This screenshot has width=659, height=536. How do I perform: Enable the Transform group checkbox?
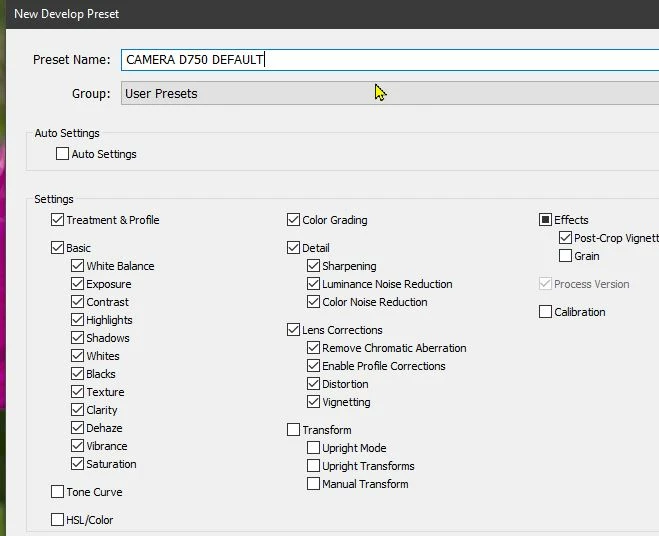point(293,430)
